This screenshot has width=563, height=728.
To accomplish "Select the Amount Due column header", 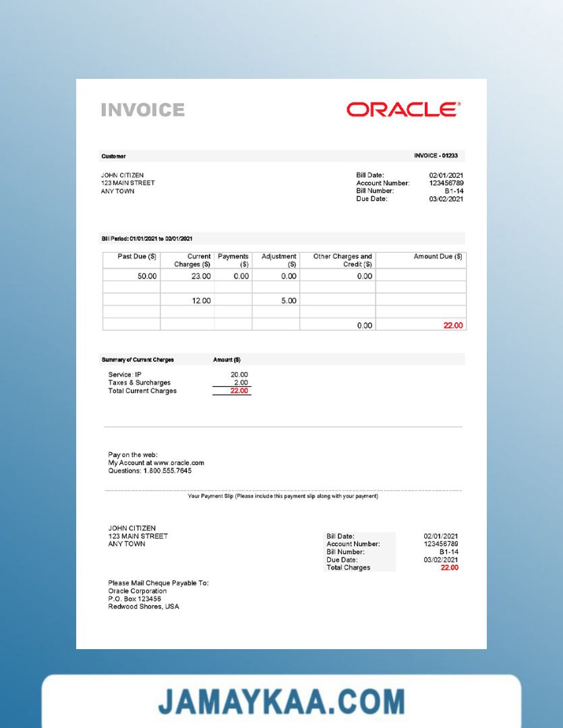I will (x=438, y=257).
